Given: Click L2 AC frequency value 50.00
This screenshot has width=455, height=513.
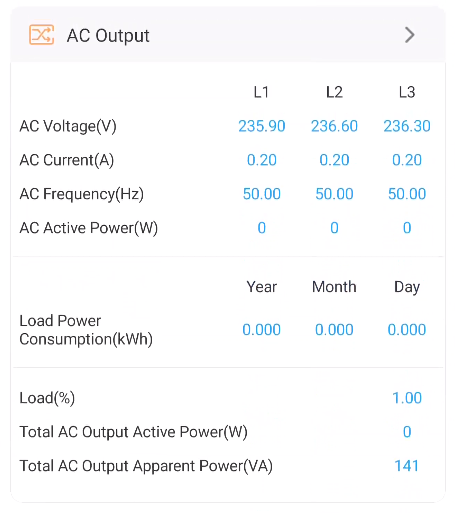Looking at the screenshot, I should [x=334, y=194].
